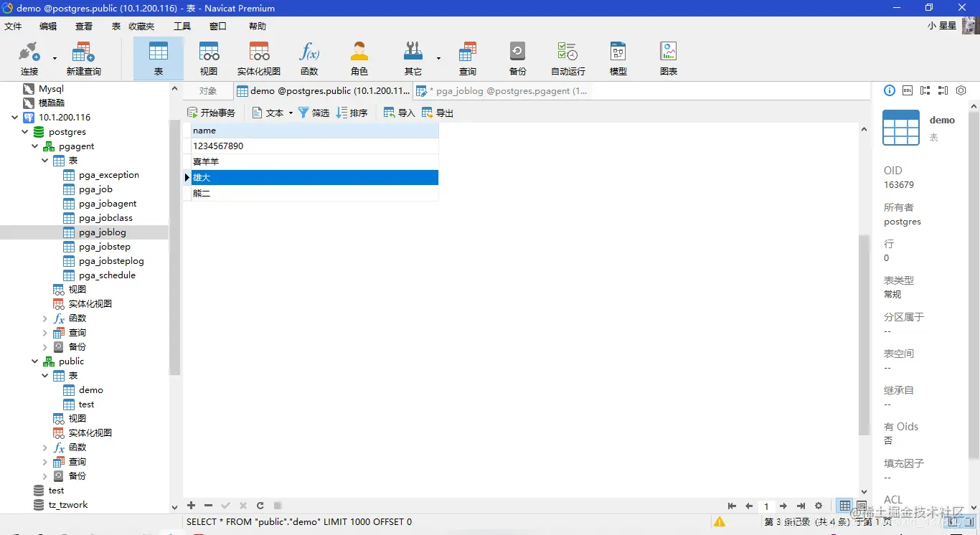Open the 图表 (Charts) toolbar icon
Image resolution: width=980 pixels, height=535 pixels.
point(669,59)
